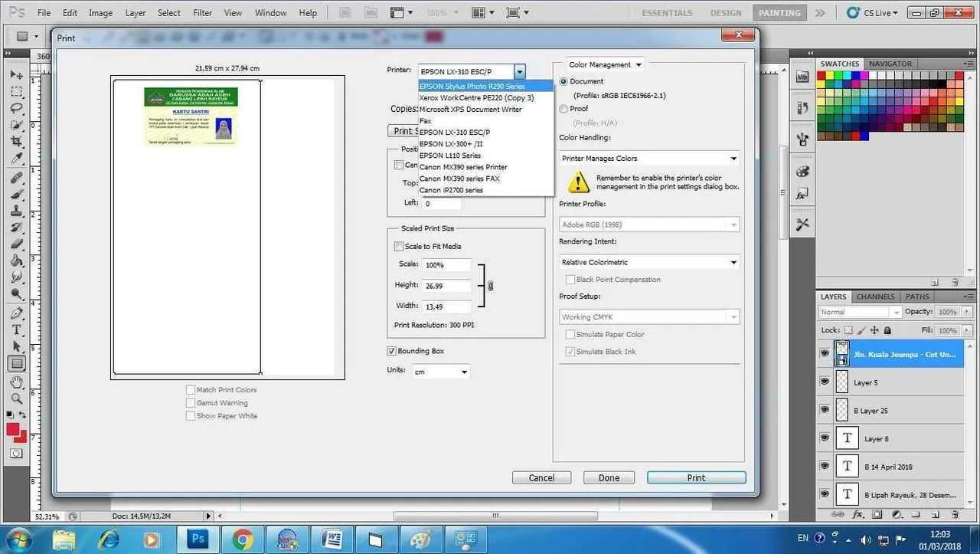Screen dimensions: 980x554
Task: Open Microsoft Word from the taskbar
Action: click(332, 539)
